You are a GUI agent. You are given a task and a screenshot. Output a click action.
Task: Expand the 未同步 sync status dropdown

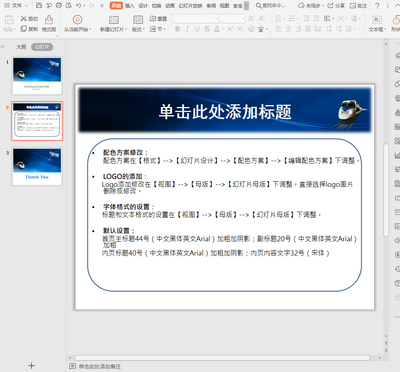323,6
